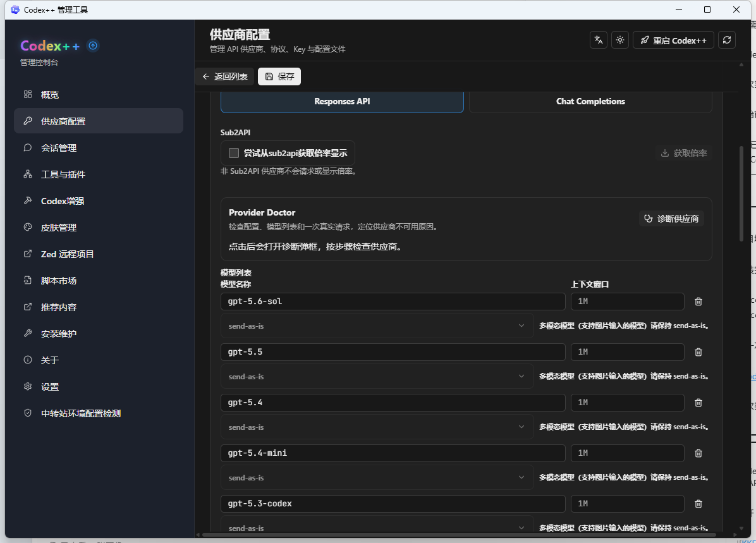This screenshot has width=756, height=543.
Task: Open Zed 远程项目 in sidebar
Action: (x=99, y=253)
